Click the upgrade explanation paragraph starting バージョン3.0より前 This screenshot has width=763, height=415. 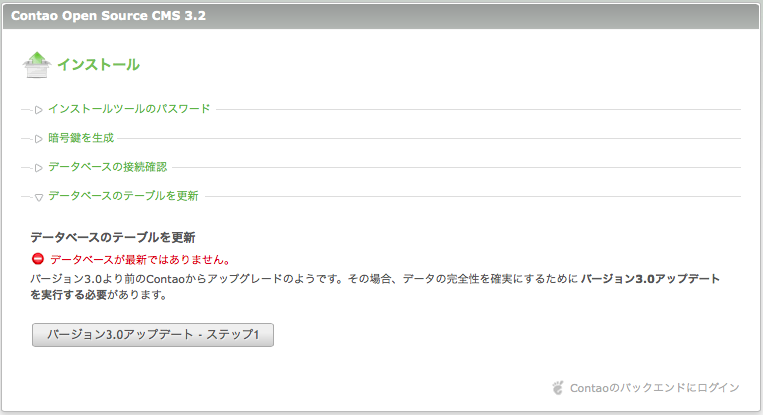(375, 287)
